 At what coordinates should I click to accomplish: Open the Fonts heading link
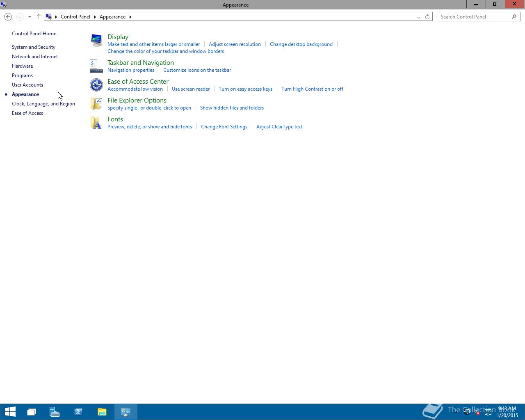[x=115, y=119]
